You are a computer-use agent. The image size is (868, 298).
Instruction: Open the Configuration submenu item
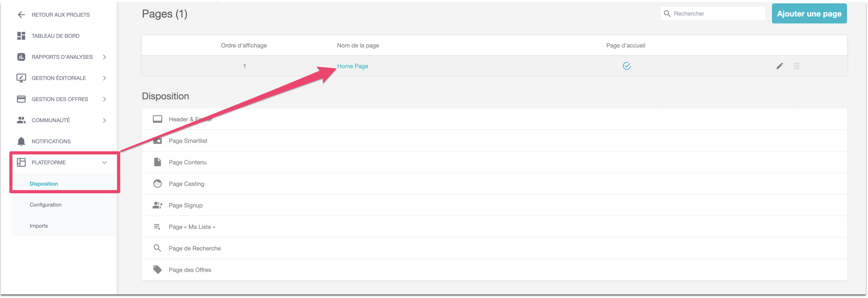click(45, 205)
